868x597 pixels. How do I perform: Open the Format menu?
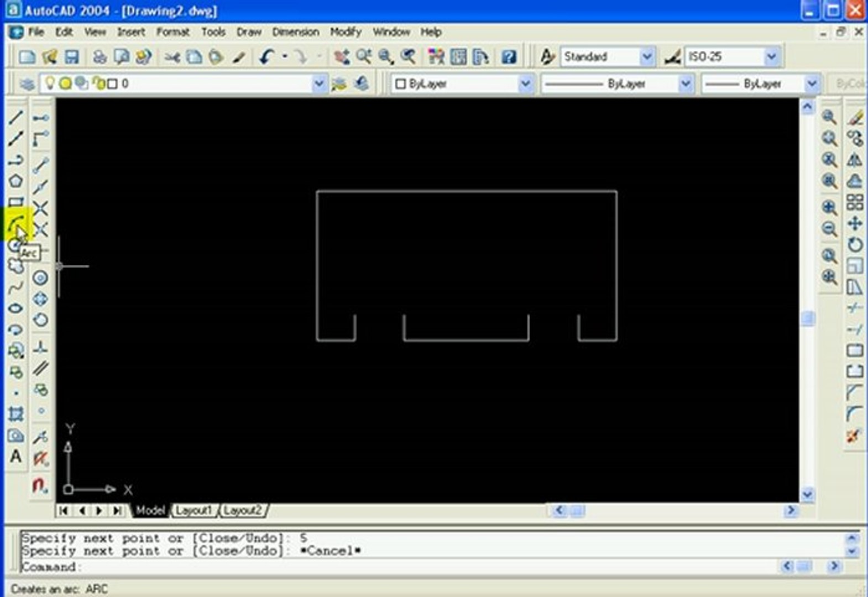coord(173,32)
